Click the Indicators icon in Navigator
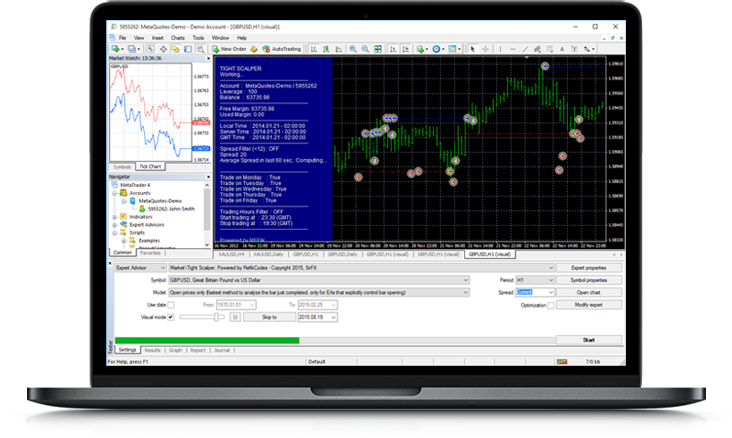This screenshot has width=732, height=438. [x=125, y=216]
